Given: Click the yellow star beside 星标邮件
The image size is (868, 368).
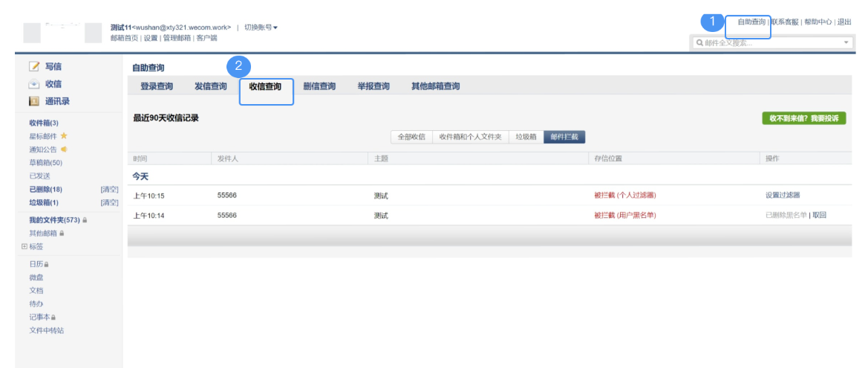Looking at the screenshot, I should click(x=64, y=136).
